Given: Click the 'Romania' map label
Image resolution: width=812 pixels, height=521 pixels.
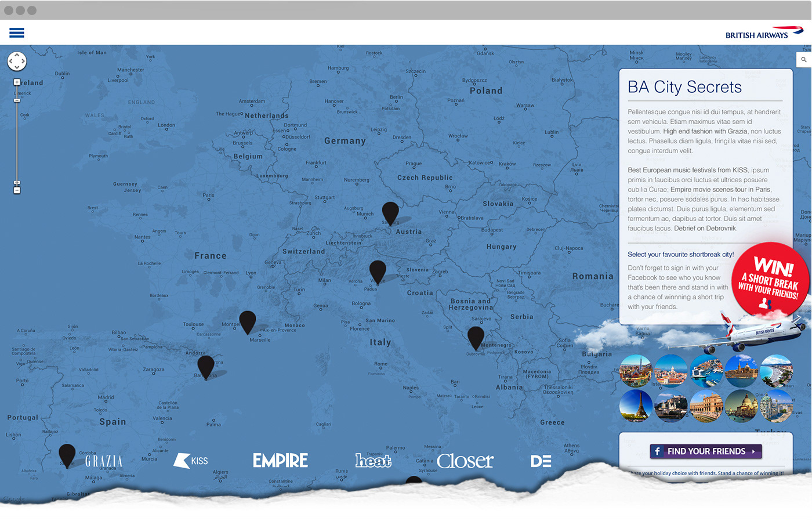Looking at the screenshot, I should tap(593, 277).
